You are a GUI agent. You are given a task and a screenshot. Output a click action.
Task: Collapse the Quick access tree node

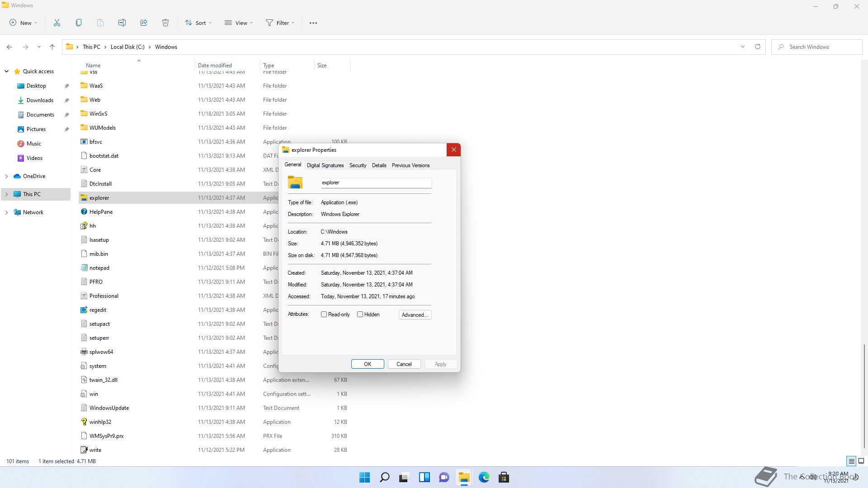click(6, 71)
